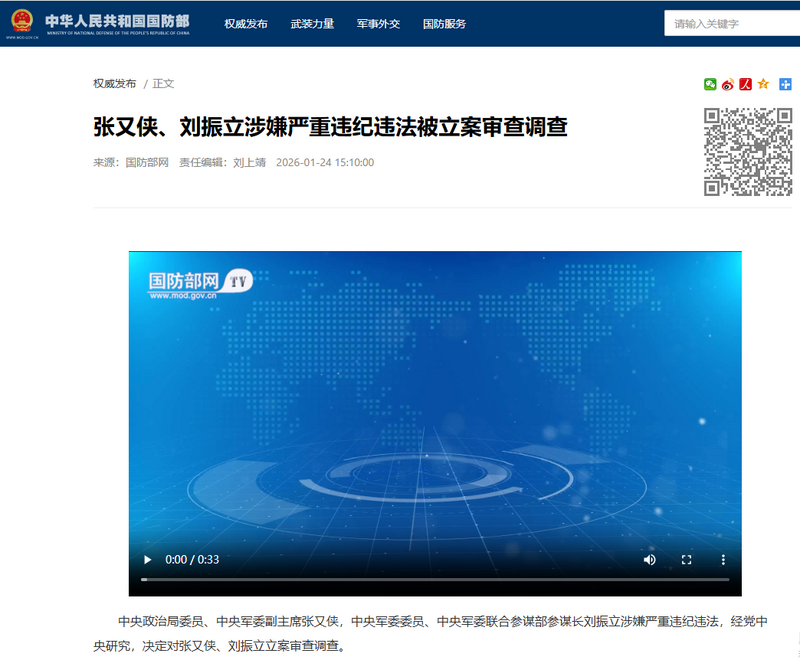
Task: Play the video
Action: point(148,560)
